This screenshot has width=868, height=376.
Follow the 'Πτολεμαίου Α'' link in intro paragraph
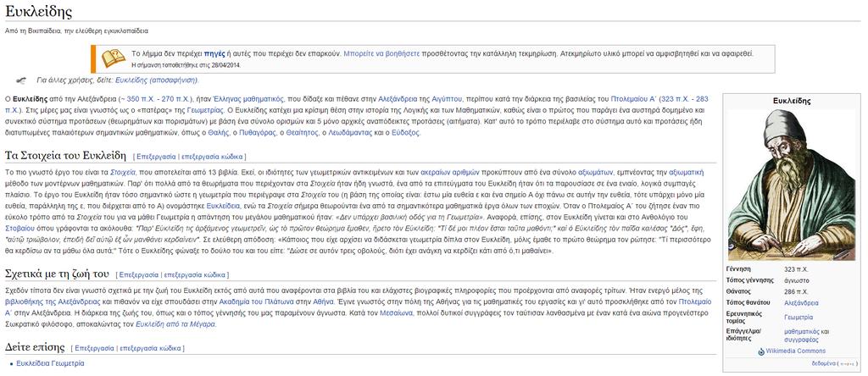pyautogui.click(x=634, y=99)
